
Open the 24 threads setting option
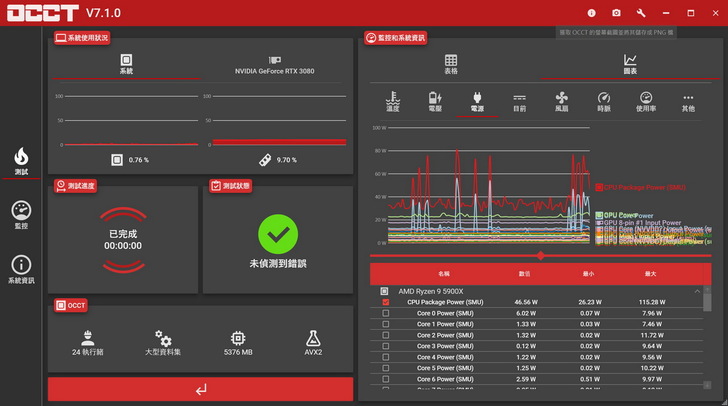pyautogui.click(x=88, y=343)
